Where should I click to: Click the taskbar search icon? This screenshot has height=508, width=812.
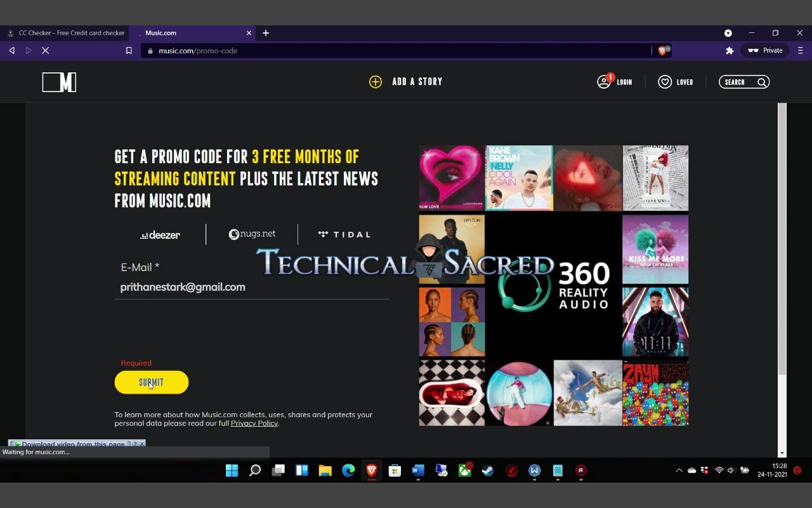point(255,471)
